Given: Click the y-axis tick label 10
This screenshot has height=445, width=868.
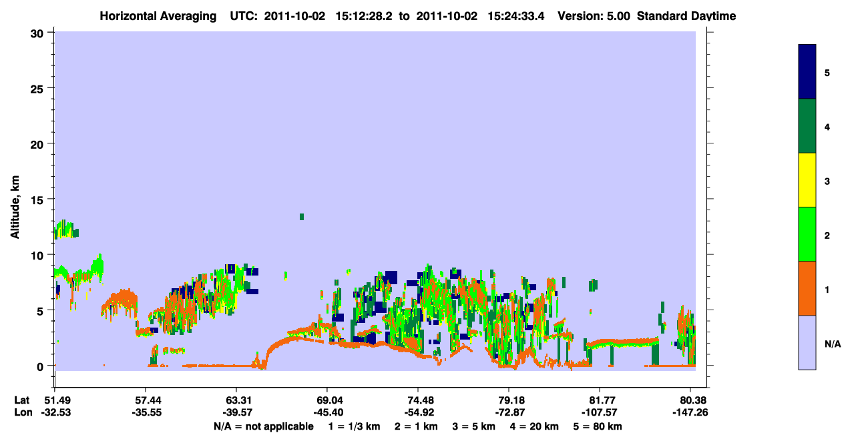Looking at the screenshot, I should [x=38, y=255].
